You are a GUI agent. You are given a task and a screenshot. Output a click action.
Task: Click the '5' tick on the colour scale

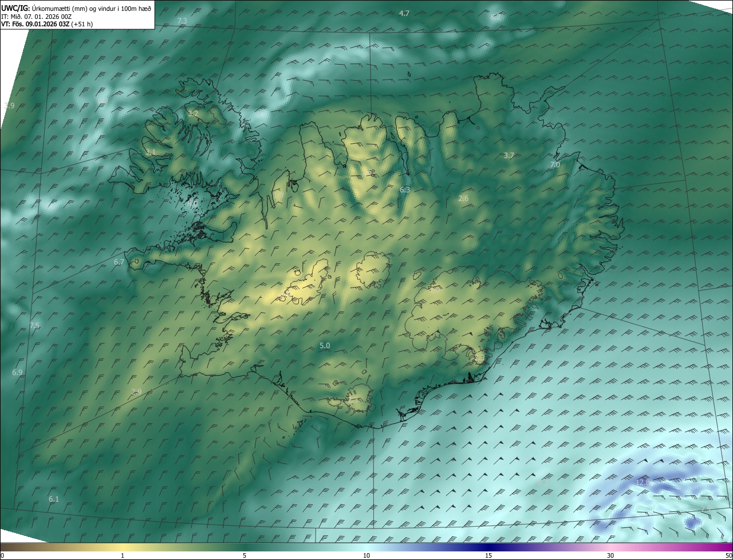(245, 556)
